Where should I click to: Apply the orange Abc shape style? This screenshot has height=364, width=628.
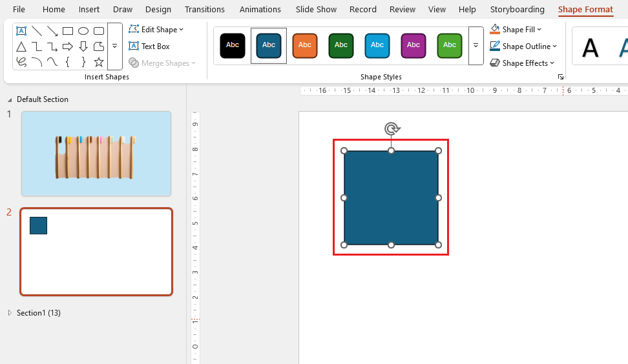point(305,46)
